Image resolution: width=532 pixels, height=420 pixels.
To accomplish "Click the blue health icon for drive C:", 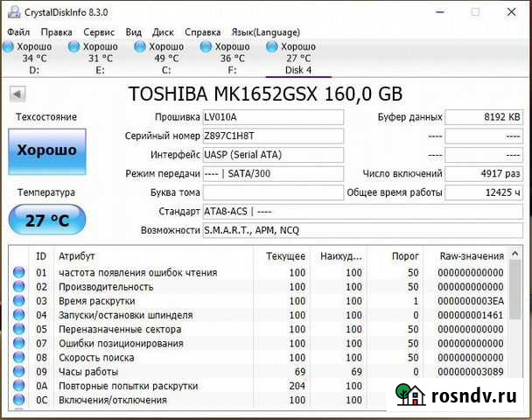I will pos(139,46).
